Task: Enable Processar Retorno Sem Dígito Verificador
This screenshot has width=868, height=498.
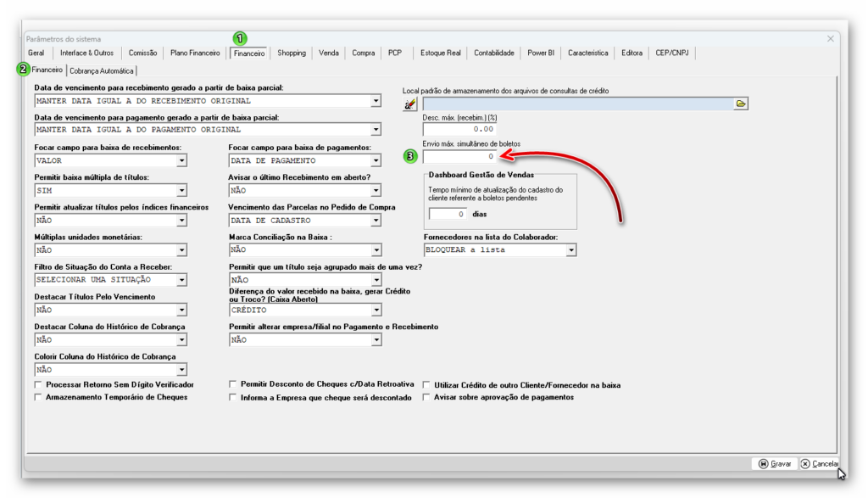Action: [38, 385]
